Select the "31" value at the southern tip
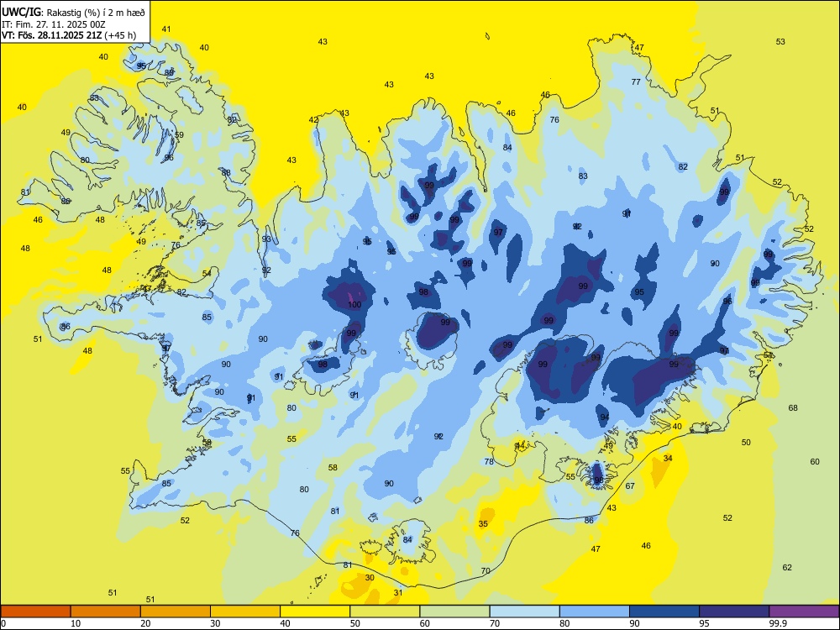 pos(398,592)
